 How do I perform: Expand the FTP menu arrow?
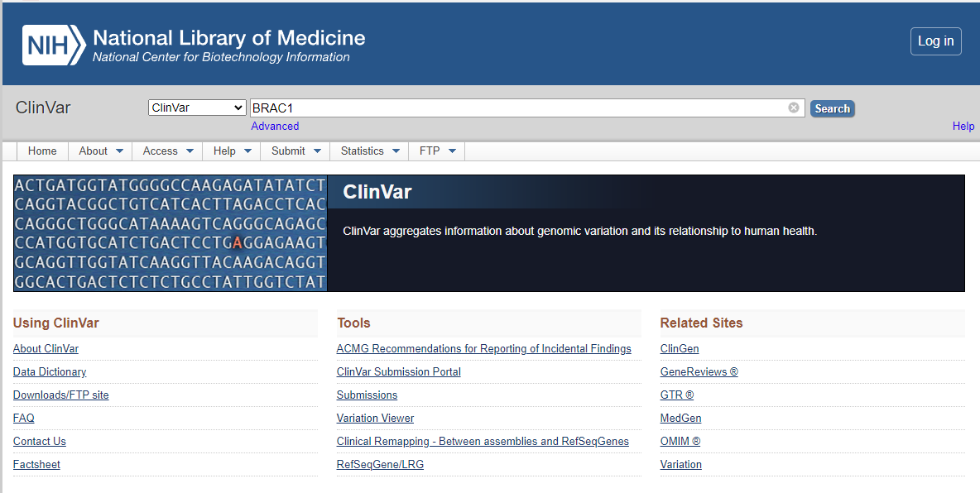(x=452, y=151)
